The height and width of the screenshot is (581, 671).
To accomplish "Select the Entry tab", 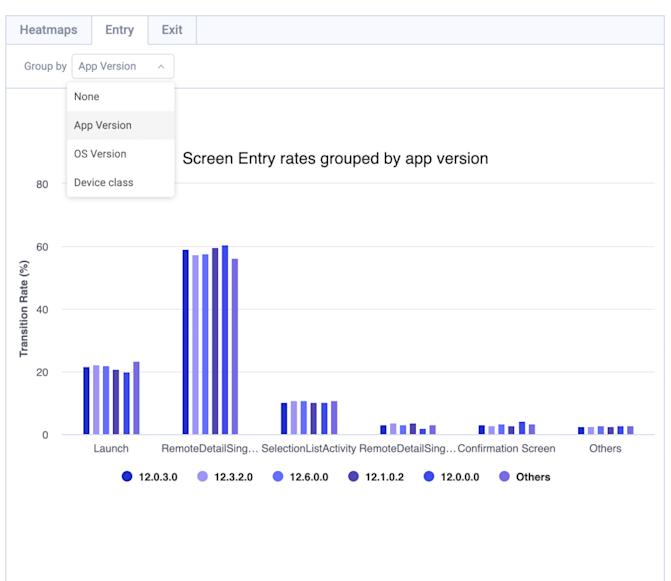I will click(120, 30).
